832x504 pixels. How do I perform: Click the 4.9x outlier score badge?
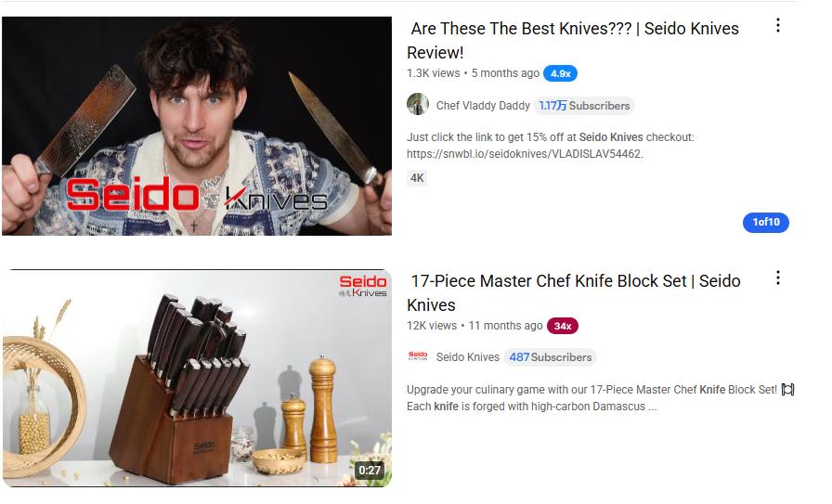point(560,73)
